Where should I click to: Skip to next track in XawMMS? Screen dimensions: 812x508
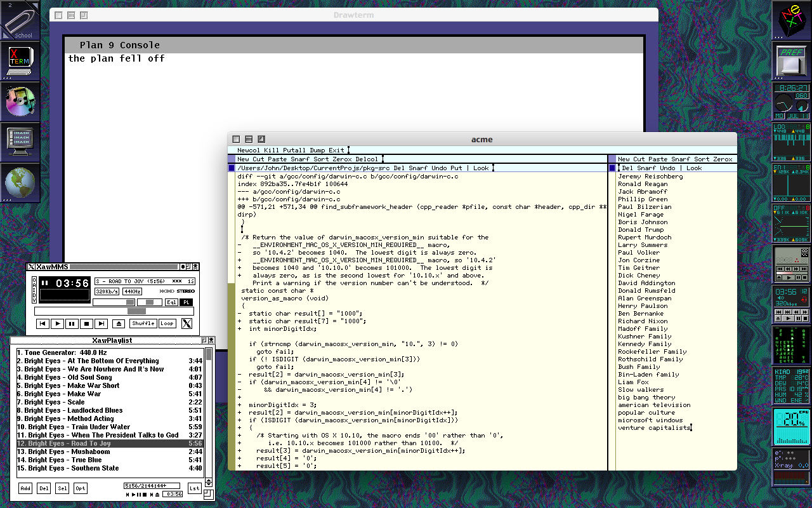pos(101,323)
